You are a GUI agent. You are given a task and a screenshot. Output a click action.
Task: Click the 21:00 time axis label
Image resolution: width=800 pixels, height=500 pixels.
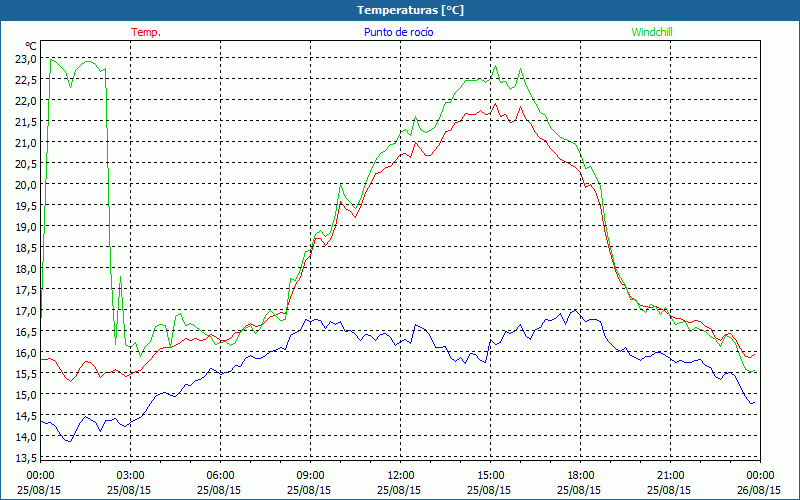point(670,476)
